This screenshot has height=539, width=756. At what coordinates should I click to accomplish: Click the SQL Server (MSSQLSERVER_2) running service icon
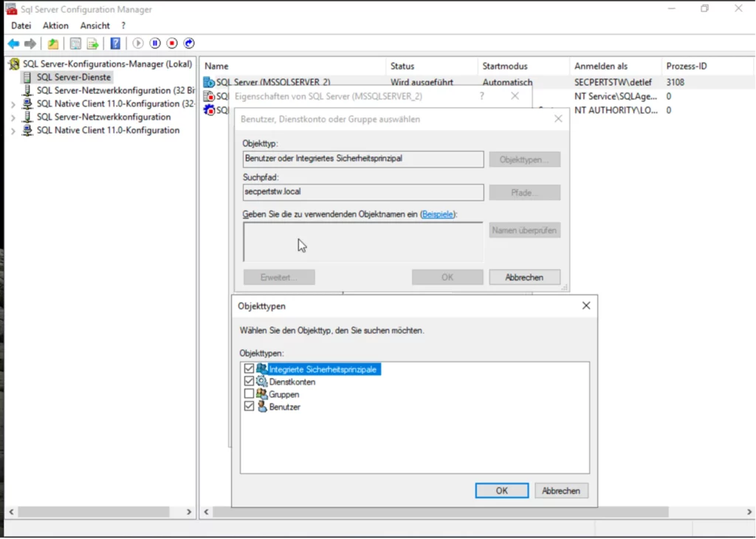[x=209, y=83]
